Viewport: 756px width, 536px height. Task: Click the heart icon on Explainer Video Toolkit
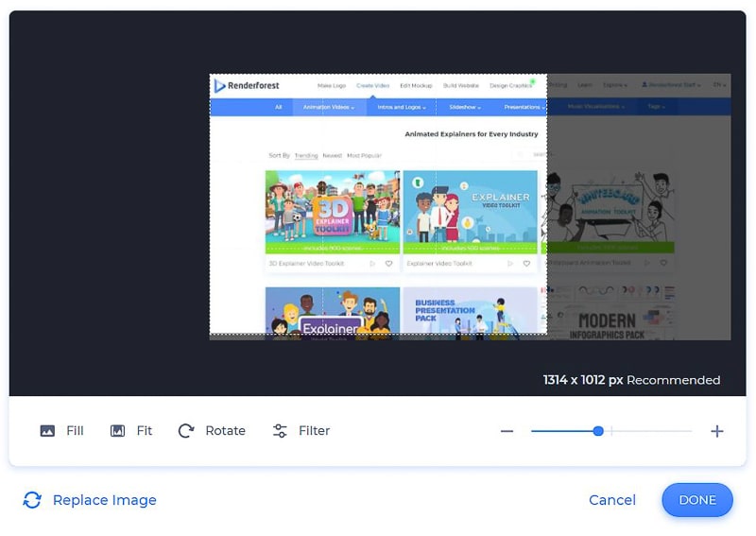pos(526,264)
